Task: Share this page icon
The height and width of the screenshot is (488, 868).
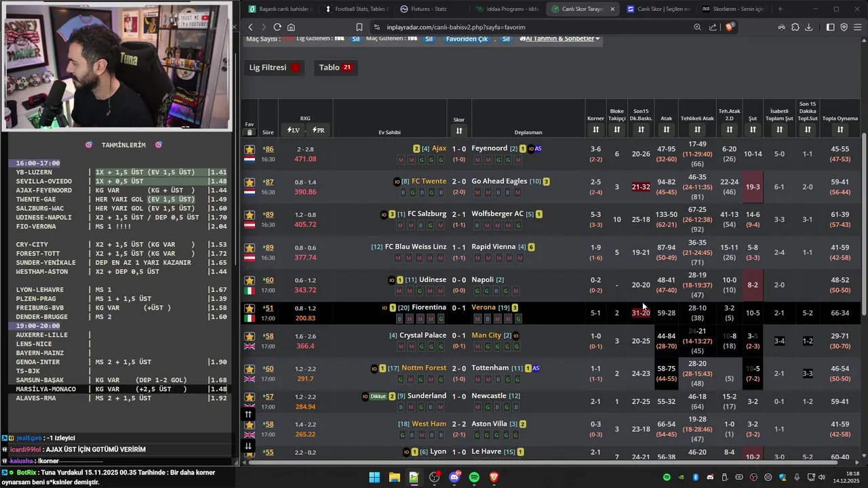Action: [x=713, y=27]
